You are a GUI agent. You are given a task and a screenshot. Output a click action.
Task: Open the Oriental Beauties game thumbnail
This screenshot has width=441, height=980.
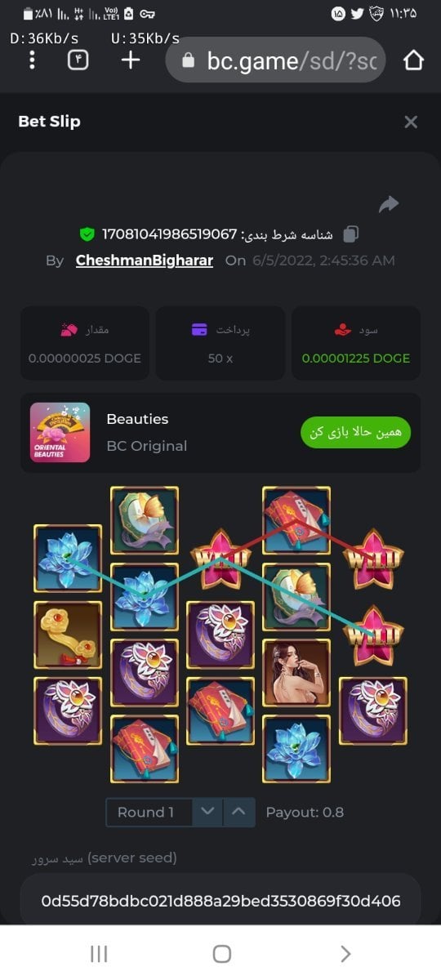pos(60,433)
